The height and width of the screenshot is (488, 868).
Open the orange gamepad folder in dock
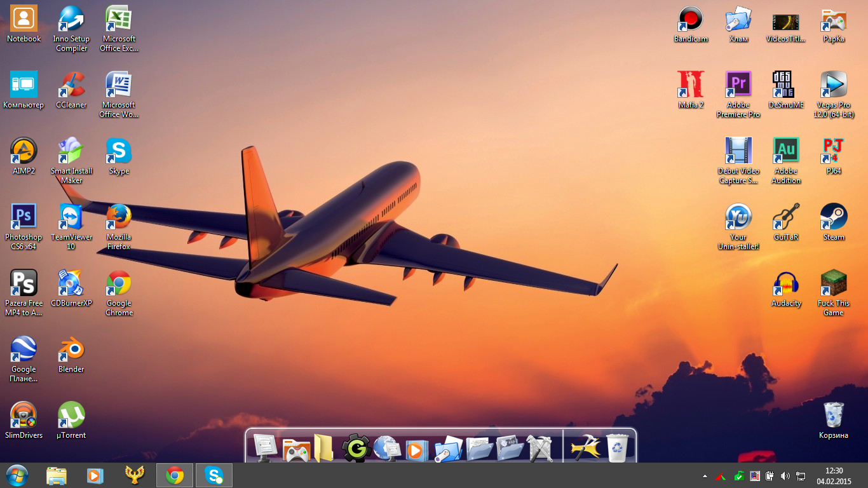(x=295, y=449)
